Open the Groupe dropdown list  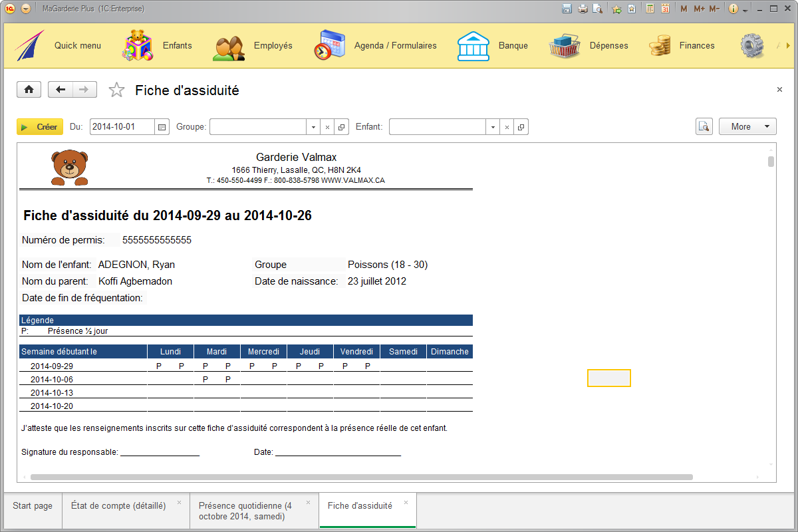tap(313, 126)
